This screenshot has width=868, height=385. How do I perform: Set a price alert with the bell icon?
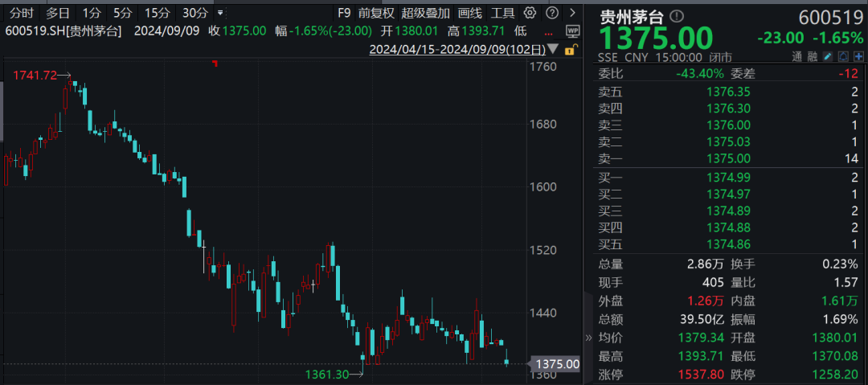843,56
